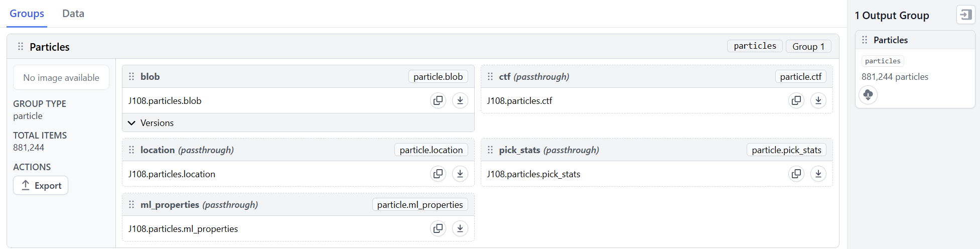Screen dimensions: 980x249
Task: Copy the J108.particles.location path
Action: pos(438,174)
